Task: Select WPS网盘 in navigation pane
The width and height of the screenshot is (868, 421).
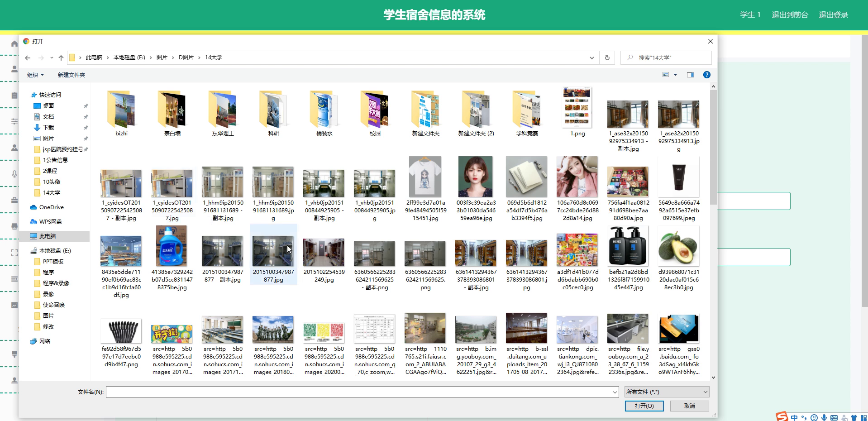Action: click(x=51, y=222)
